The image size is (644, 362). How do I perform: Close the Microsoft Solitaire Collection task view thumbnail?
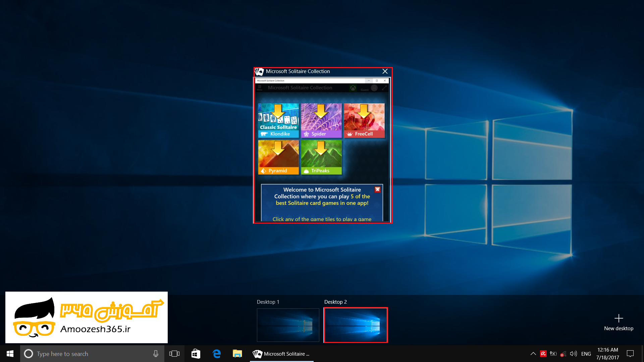pyautogui.click(x=385, y=71)
